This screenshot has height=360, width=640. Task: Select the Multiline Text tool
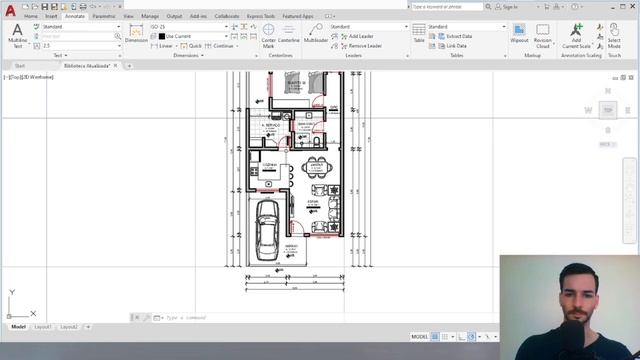click(x=18, y=36)
